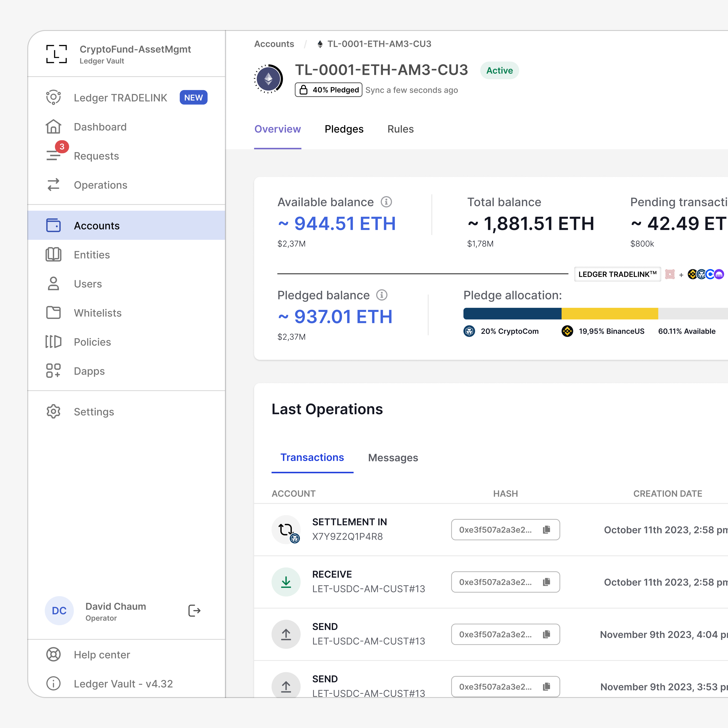Click the CREATION DATE column header

668,494
